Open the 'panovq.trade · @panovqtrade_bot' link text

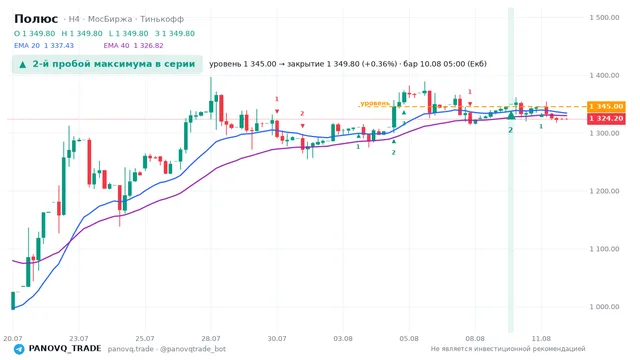[167, 349]
